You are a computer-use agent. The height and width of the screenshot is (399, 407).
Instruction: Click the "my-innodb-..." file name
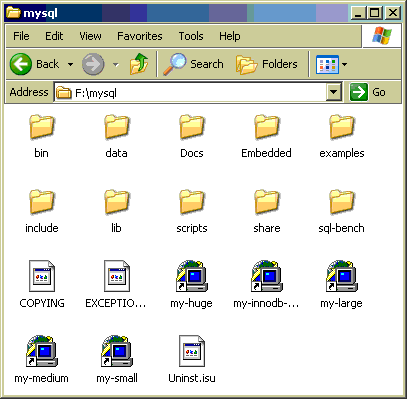pos(266,303)
